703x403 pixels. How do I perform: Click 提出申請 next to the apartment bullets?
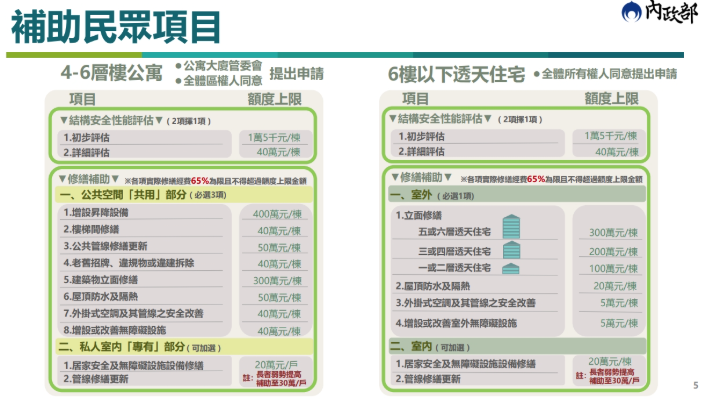(x=296, y=74)
